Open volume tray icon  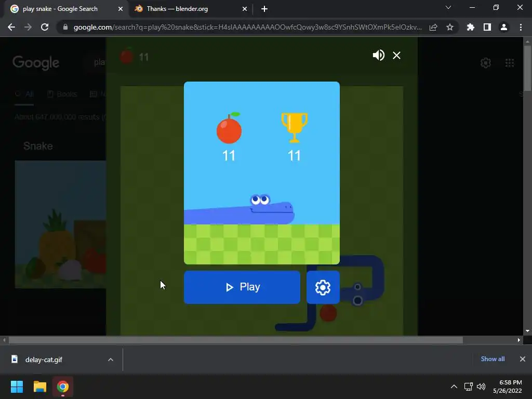[481, 387]
